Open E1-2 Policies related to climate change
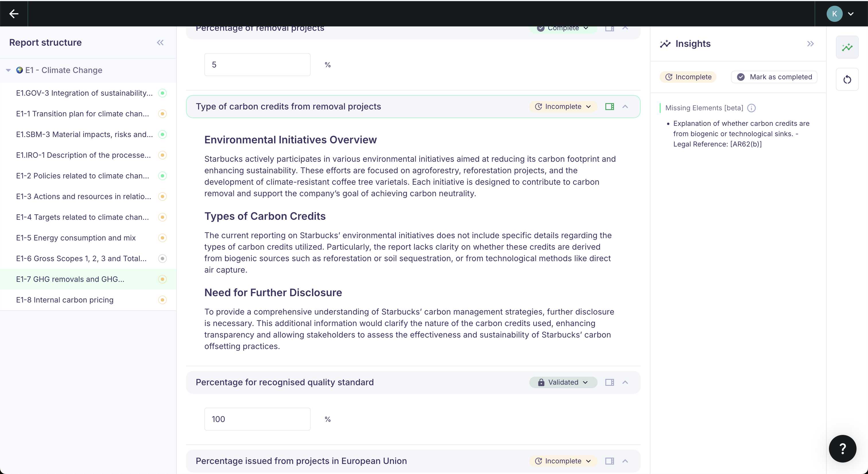The image size is (868, 474). pyautogui.click(x=83, y=176)
